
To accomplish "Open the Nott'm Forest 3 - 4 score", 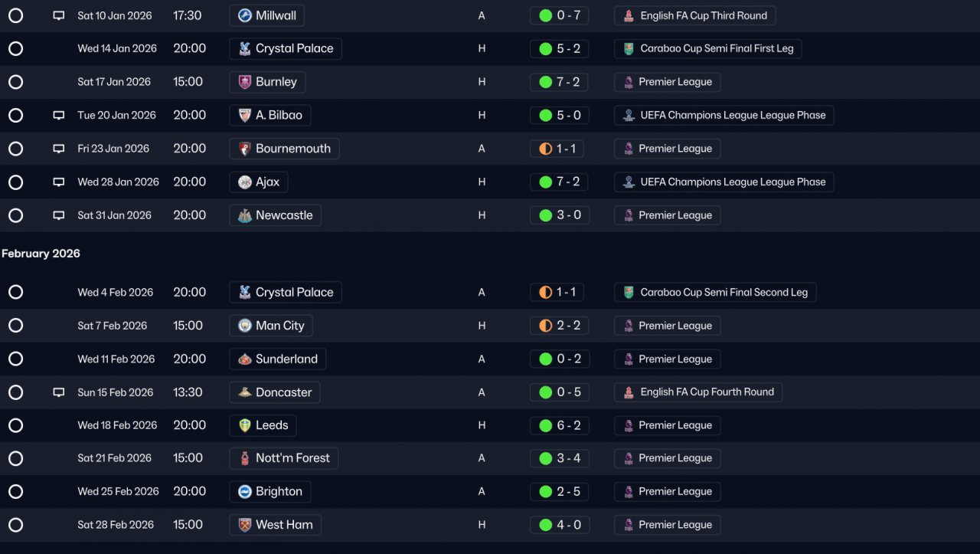I will tap(559, 458).
